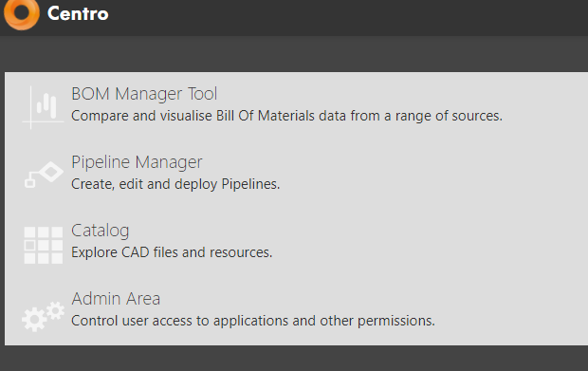This screenshot has width=588, height=371.
Task: Click the Pipeline Manager flow diagram icon
Action: [44, 175]
